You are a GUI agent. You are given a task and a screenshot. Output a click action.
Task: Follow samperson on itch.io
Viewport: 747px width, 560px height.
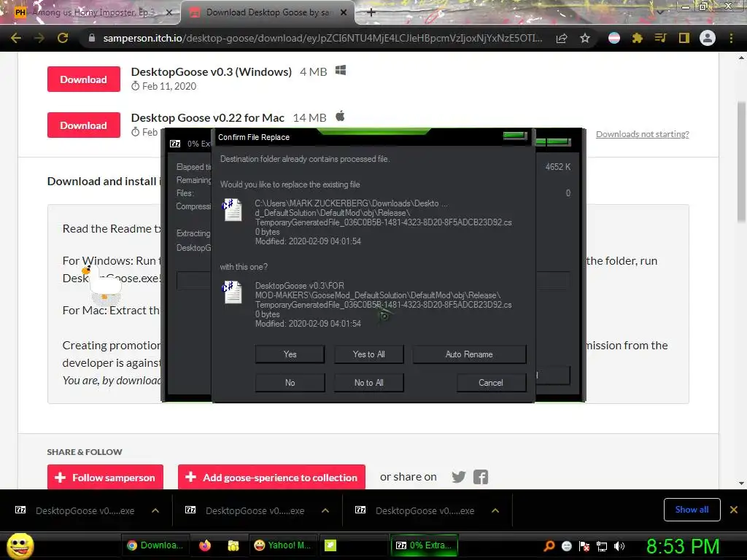point(105,477)
